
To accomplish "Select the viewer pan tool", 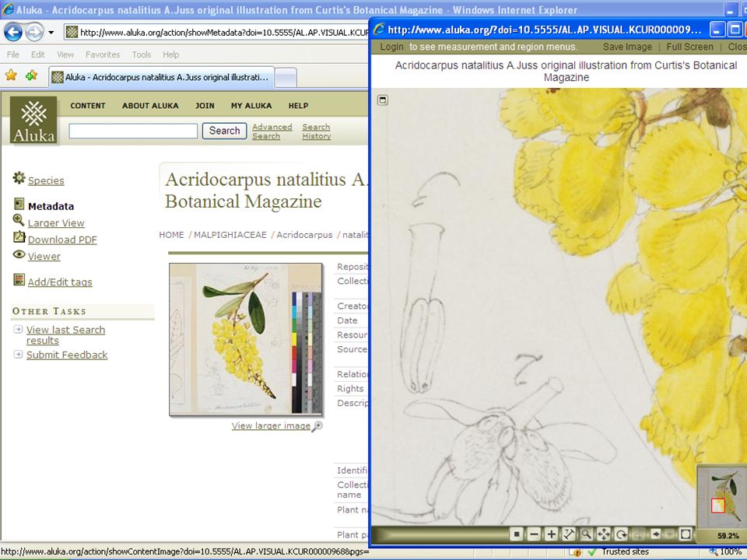I will point(604,534).
